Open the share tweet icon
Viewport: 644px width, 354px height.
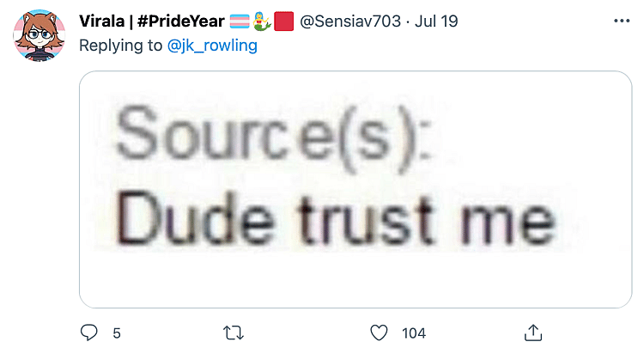tap(532, 332)
